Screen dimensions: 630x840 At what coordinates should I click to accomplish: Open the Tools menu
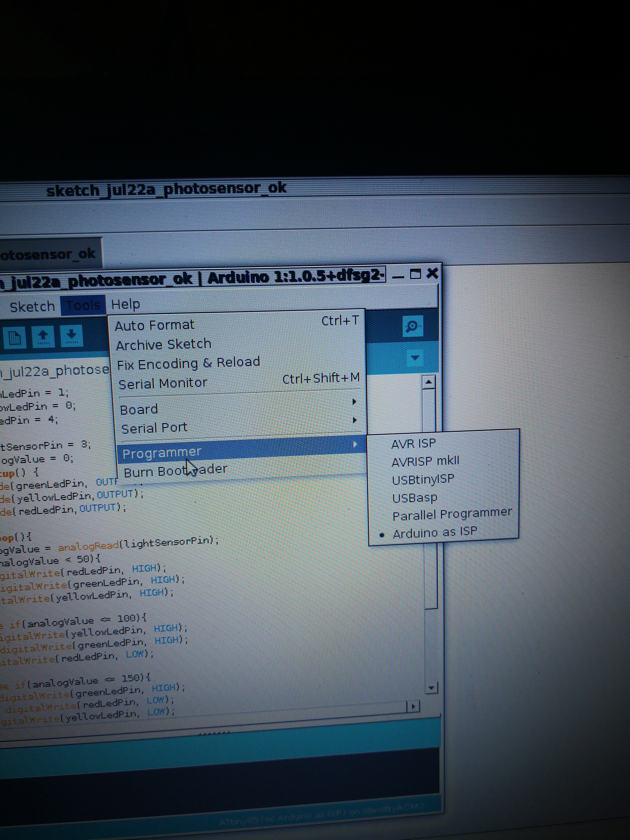83,305
